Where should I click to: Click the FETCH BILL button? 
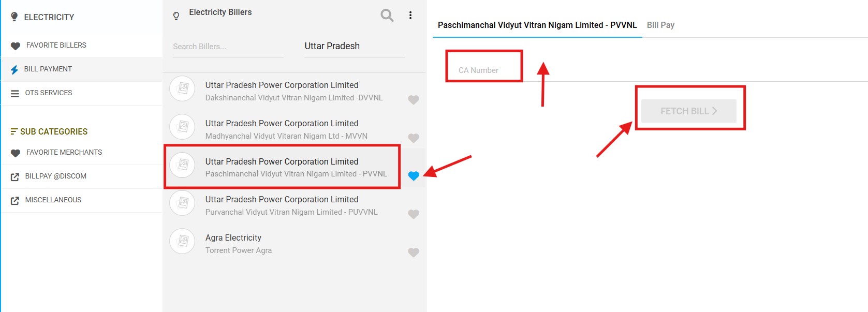pos(688,111)
